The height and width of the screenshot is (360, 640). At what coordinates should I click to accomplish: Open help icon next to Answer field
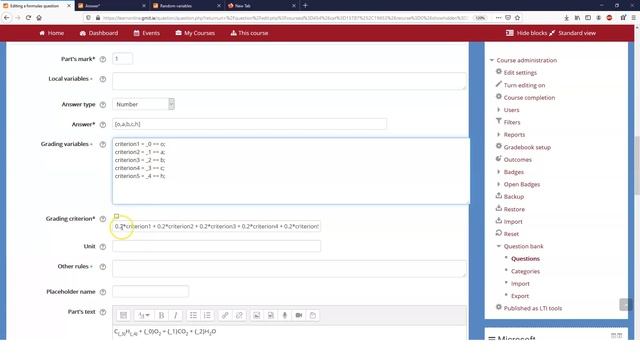pos(103,124)
